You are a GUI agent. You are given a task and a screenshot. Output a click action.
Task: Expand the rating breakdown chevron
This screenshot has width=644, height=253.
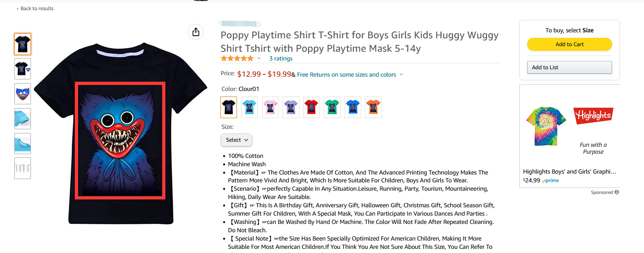click(x=259, y=58)
